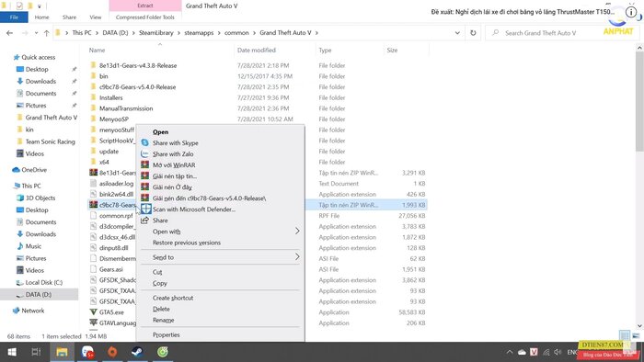
Task: Click the info icon at top right
Action: (631, 12)
